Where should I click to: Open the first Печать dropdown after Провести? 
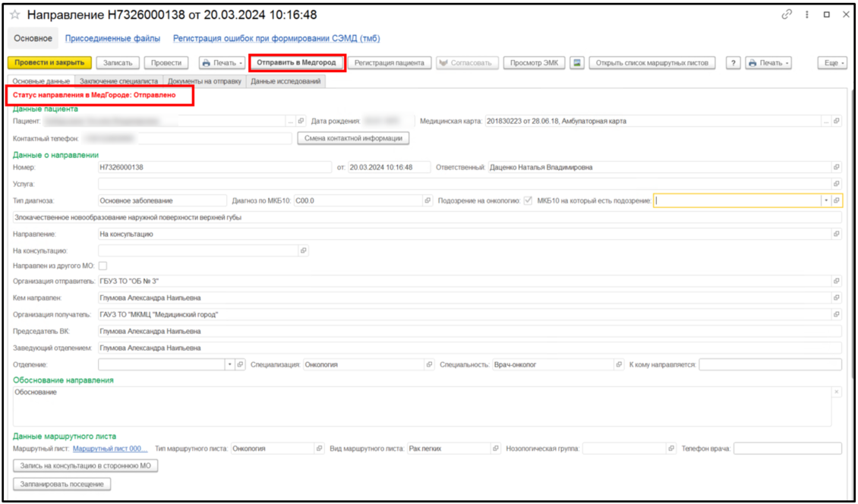click(x=222, y=63)
